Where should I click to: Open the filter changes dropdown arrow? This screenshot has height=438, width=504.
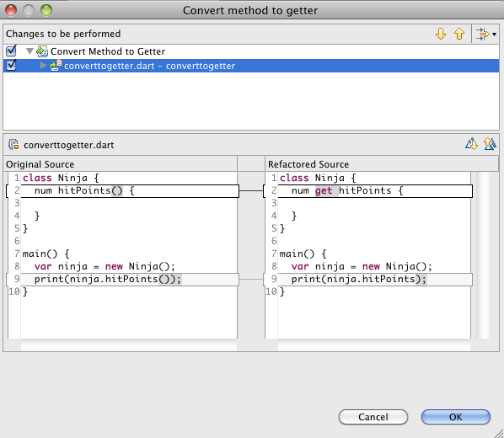pyautogui.click(x=494, y=34)
